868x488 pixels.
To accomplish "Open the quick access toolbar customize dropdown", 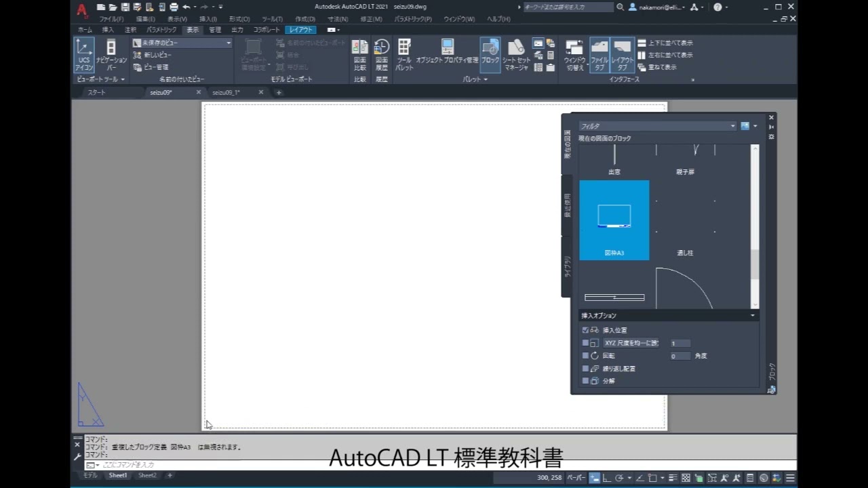I will click(221, 7).
